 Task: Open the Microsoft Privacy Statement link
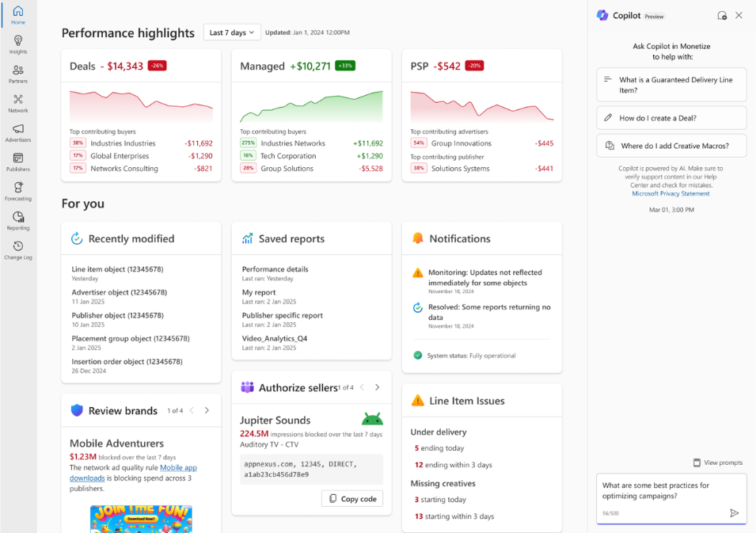click(671, 192)
